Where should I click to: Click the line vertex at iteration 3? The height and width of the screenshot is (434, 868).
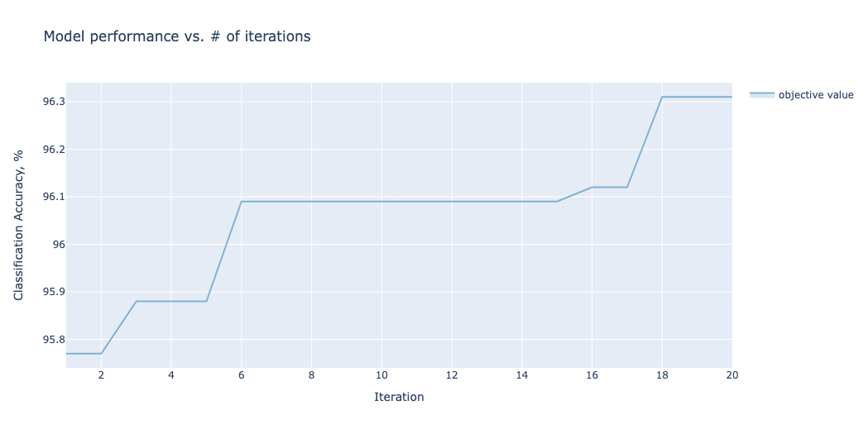137,301
